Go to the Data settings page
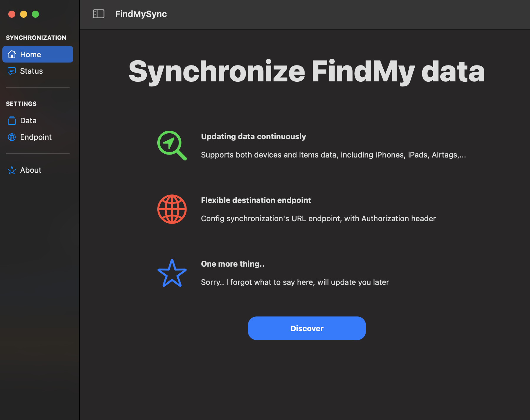 coord(38,120)
